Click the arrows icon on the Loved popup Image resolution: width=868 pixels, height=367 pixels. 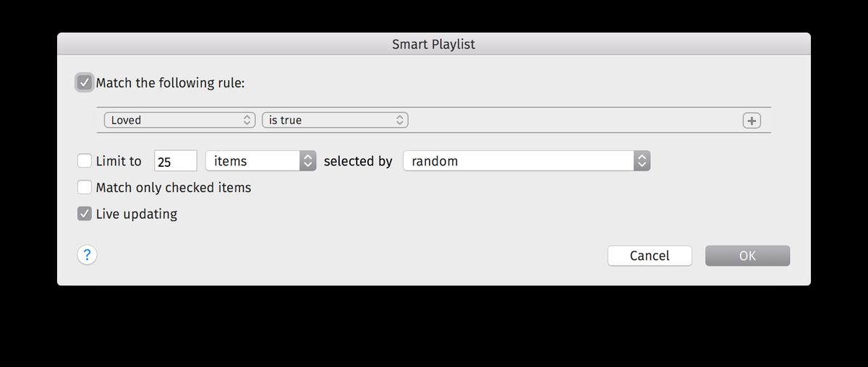[247, 121]
